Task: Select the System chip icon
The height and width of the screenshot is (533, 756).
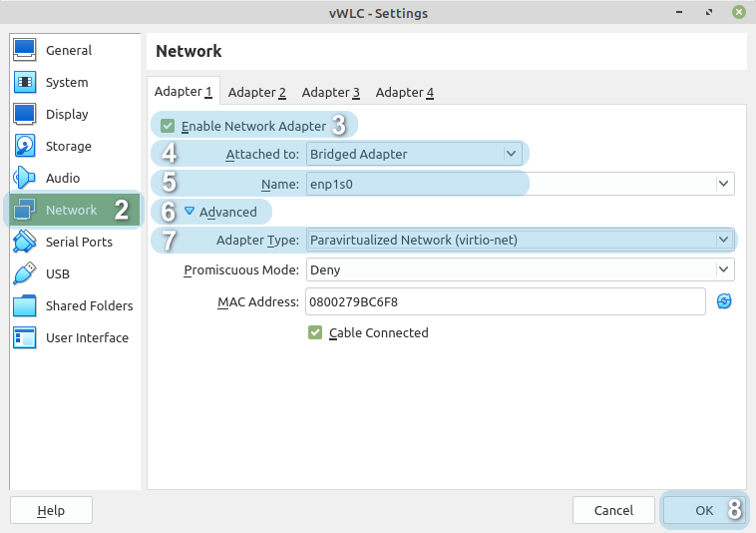Action: (25, 82)
